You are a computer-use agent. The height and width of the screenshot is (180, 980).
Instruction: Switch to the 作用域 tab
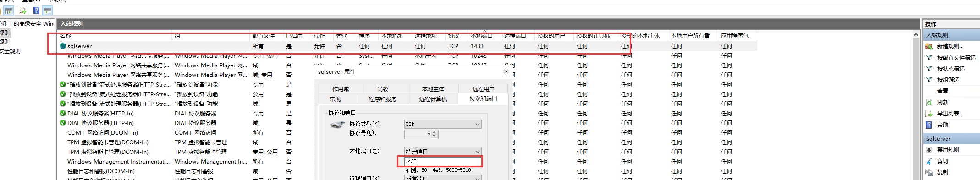click(341, 89)
